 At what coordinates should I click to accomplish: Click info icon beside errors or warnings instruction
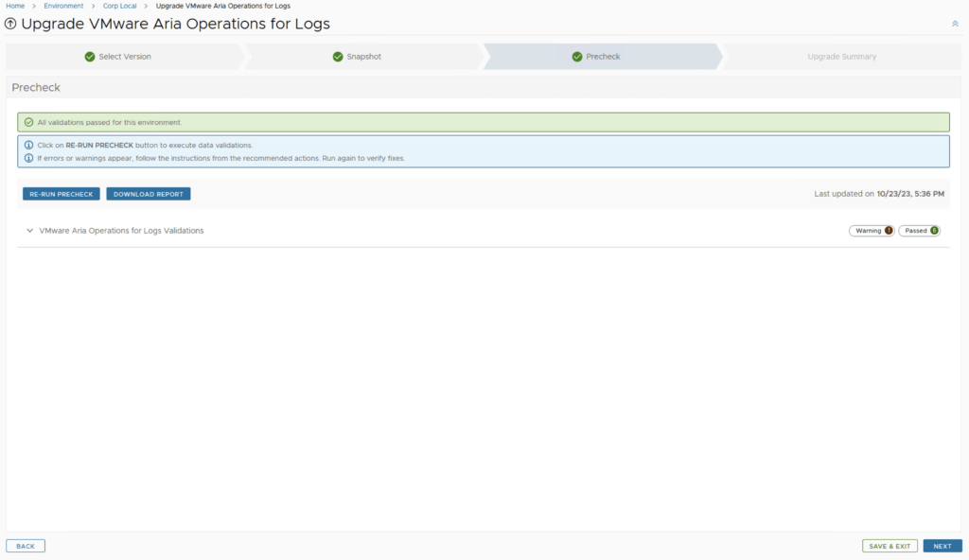[x=28, y=158]
